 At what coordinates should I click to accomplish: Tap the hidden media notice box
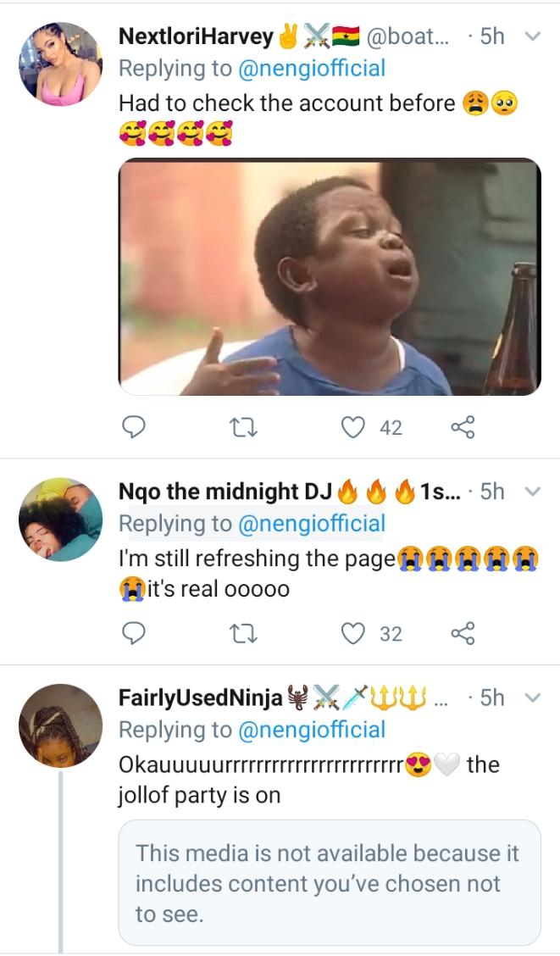tap(329, 882)
